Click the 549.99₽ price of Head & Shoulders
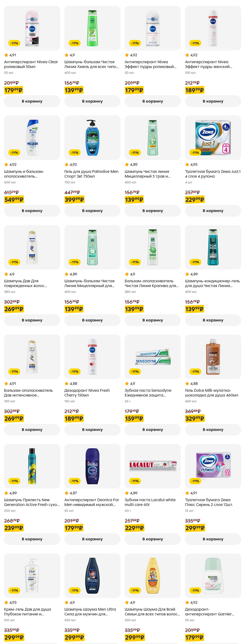This screenshot has height=644, width=245. point(14,200)
